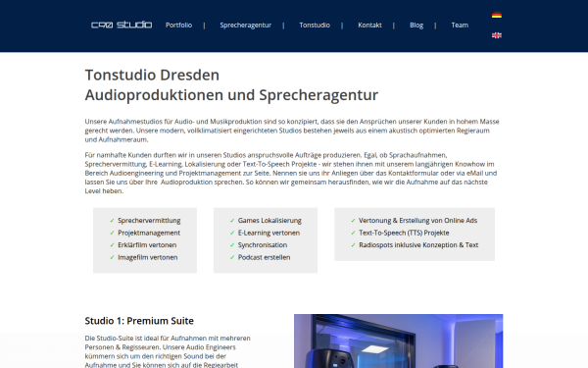Click Studio 1: Premium Suite heading
The image size is (588, 368).
click(139, 321)
